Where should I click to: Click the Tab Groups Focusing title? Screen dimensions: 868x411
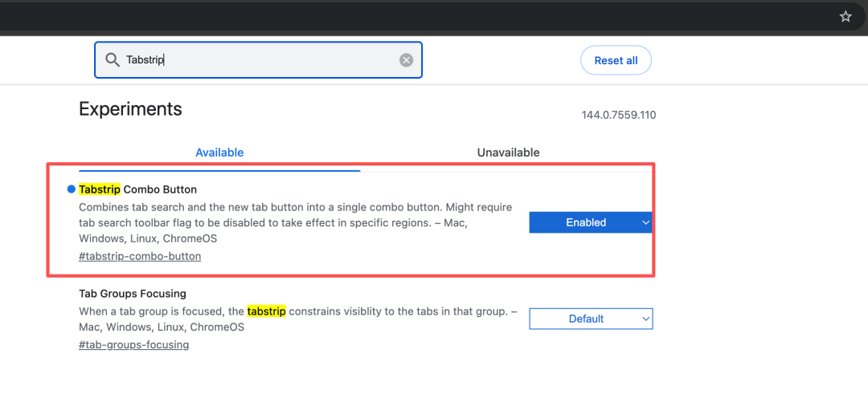pyautogui.click(x=133, y=294)
